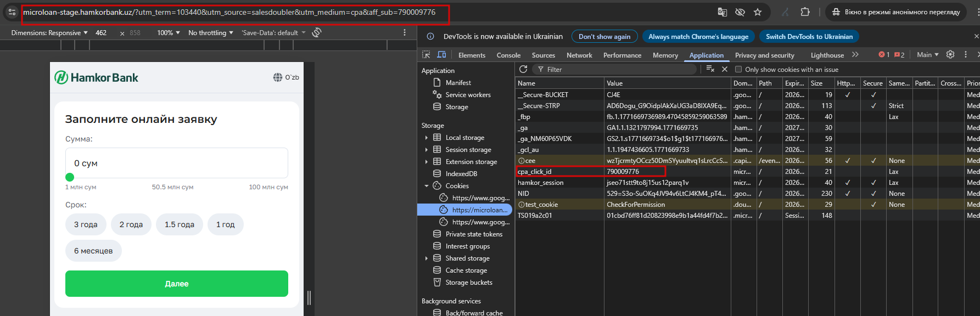Toggle the device toolbar icon
The image size is (980, 316).
(x=441, y=55)
